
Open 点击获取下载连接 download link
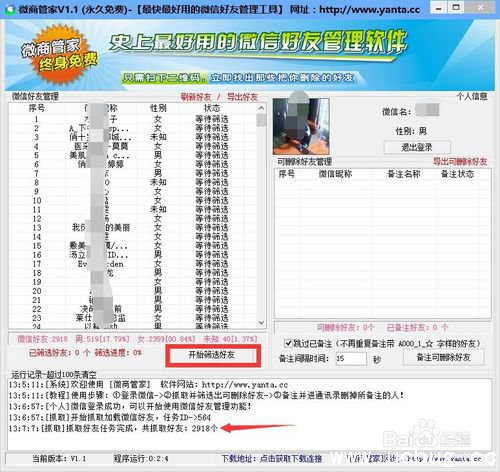(291, 459)
